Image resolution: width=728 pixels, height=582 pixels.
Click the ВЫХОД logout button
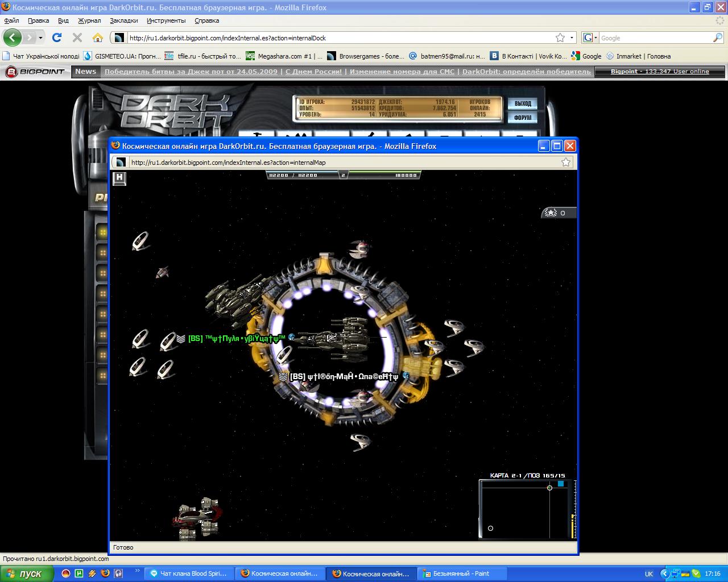523,103
